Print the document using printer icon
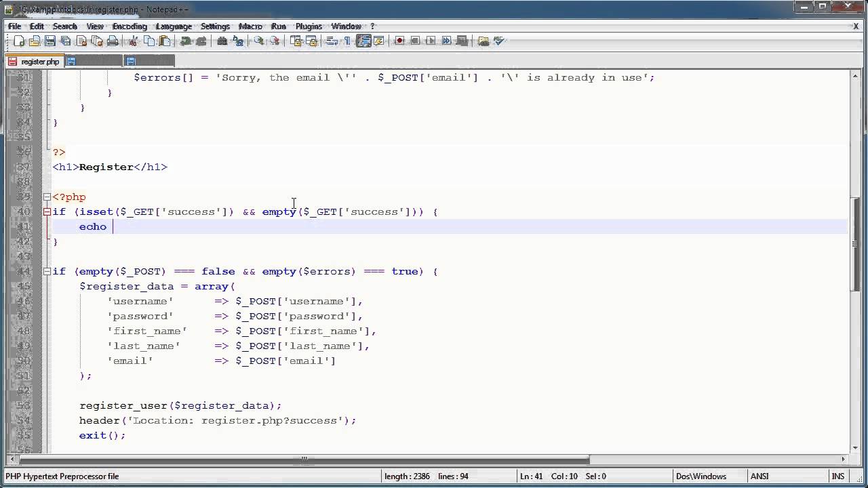 (113, 41)
